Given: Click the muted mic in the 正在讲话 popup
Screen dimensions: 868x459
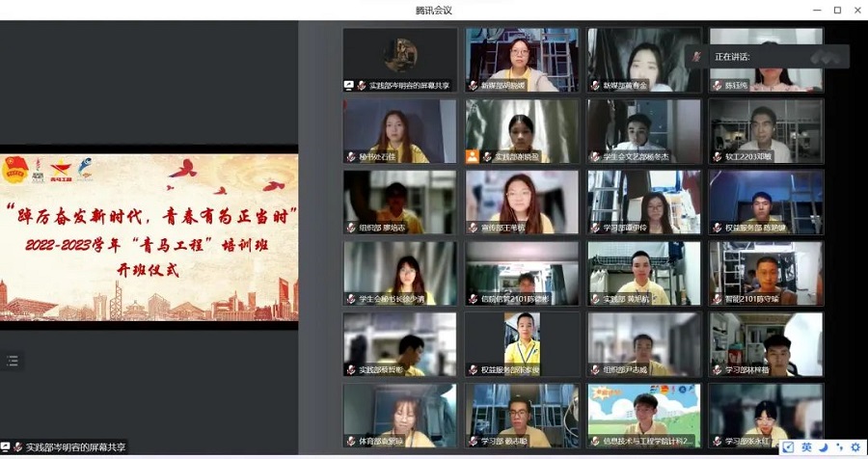Looking at the screenshot, I should pos(697,57).
